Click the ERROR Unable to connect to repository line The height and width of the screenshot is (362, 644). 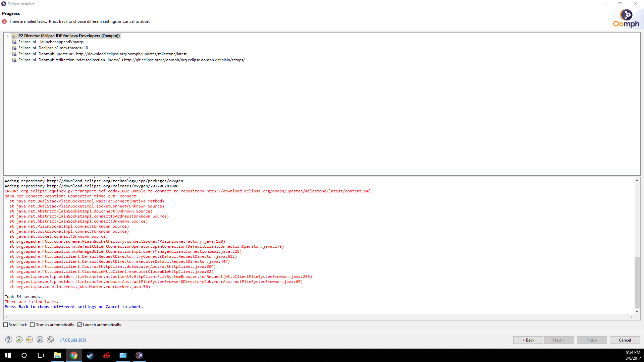click(x=188, y=191)
